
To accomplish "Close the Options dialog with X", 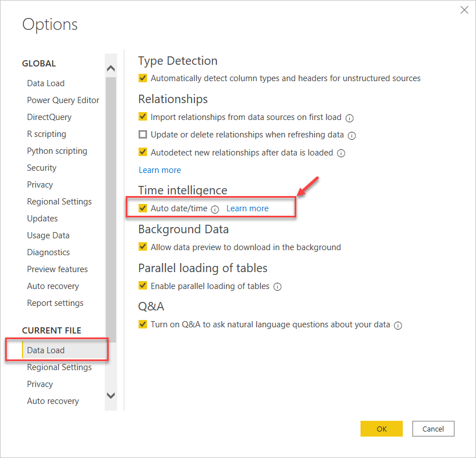I will click(x=464, y=10).
